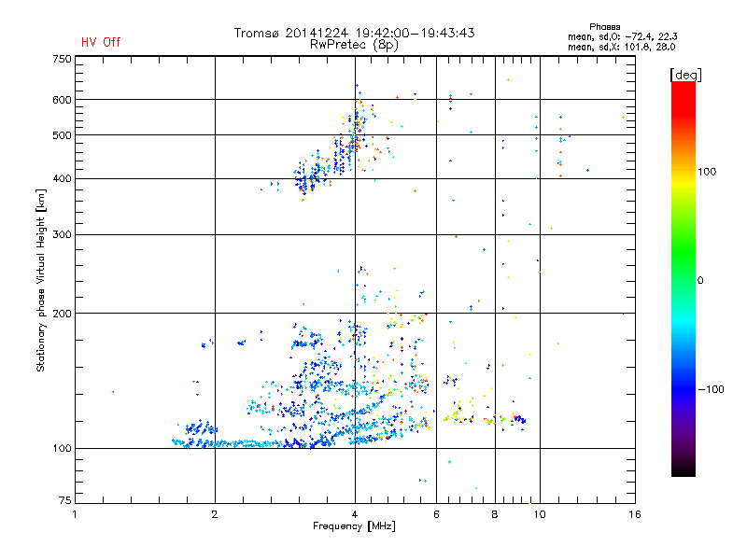Click the x-axis label '4'
747x560 pixels.
point(355,514)
